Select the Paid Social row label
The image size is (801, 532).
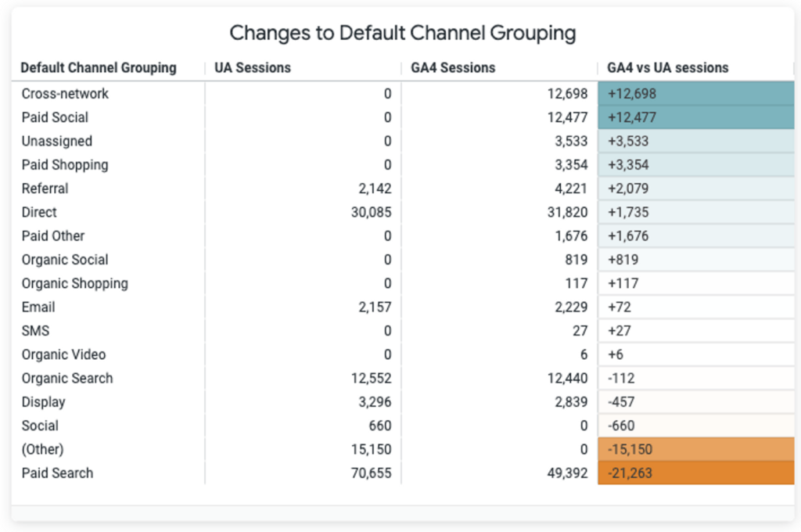click(x=55, y=117)
